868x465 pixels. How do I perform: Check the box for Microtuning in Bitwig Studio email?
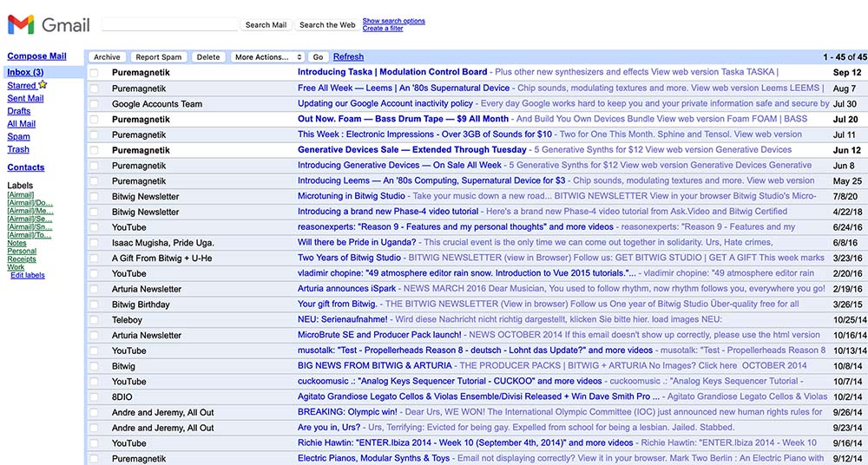(94, 197)
